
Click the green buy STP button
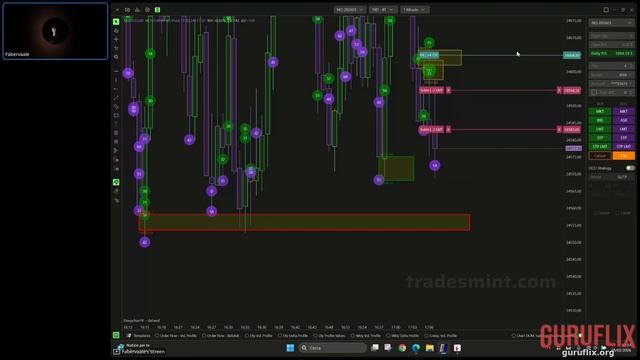(x=600, y=138)
